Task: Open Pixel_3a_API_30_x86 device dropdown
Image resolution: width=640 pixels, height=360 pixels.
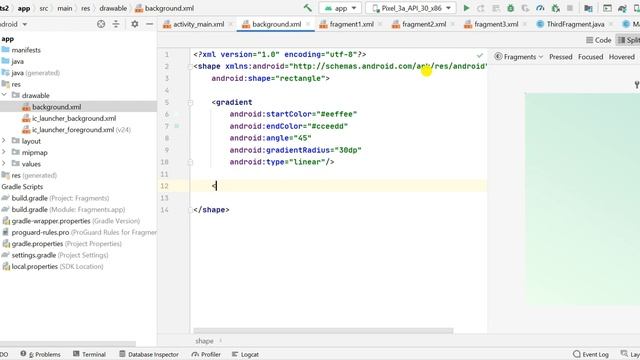Action: click(x=411, y=8)
